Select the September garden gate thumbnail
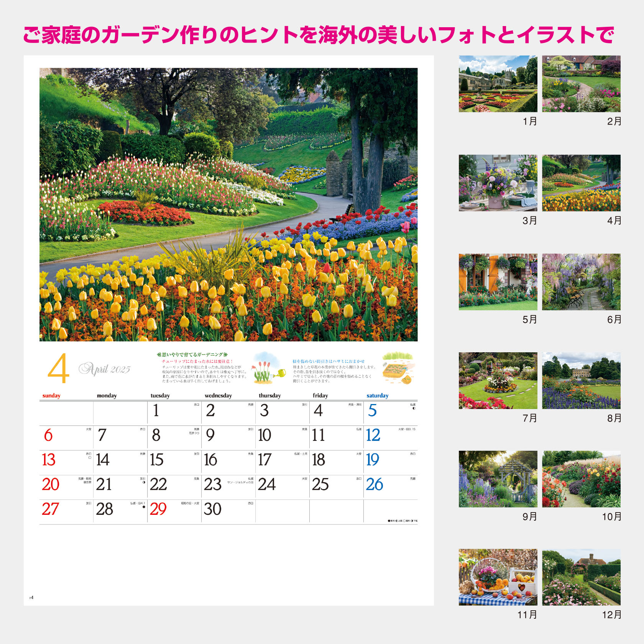Image resolution: width=644 pixels, height=644 pixels. pos(498,479)
